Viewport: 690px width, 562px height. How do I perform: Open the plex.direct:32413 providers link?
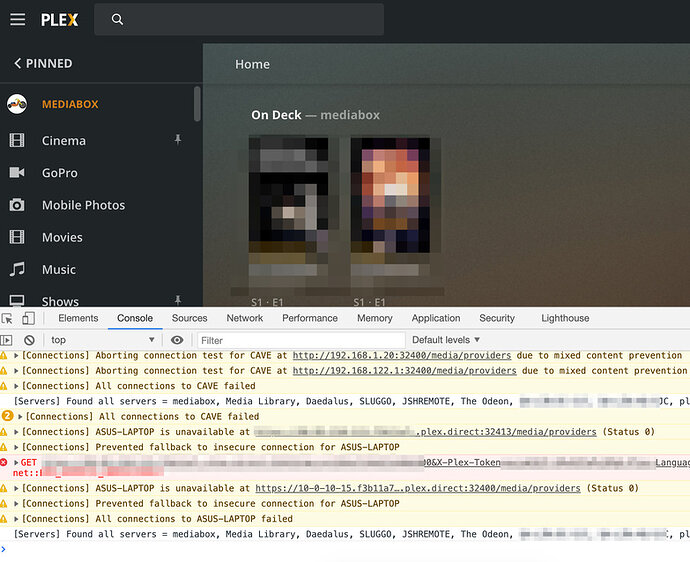click(x=425, y=432)
